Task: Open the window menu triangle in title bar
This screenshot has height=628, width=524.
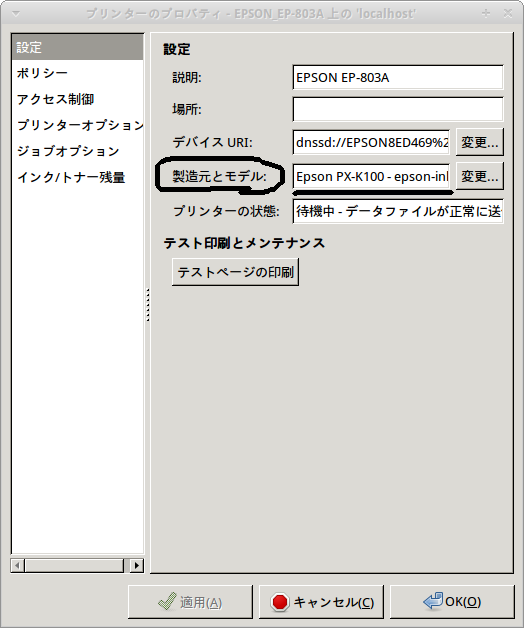Action: pos(16,14)
